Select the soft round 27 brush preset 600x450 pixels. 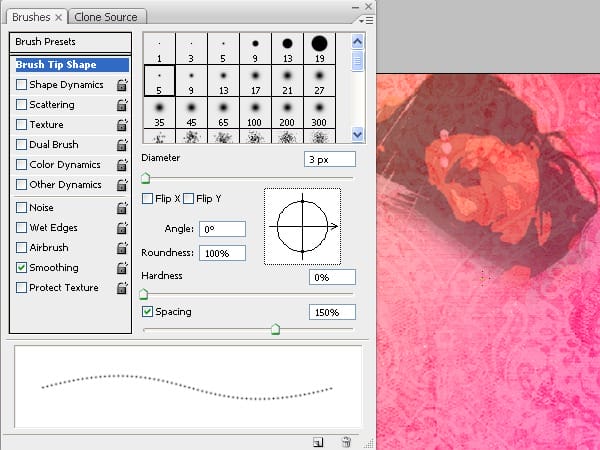point(319,81)
